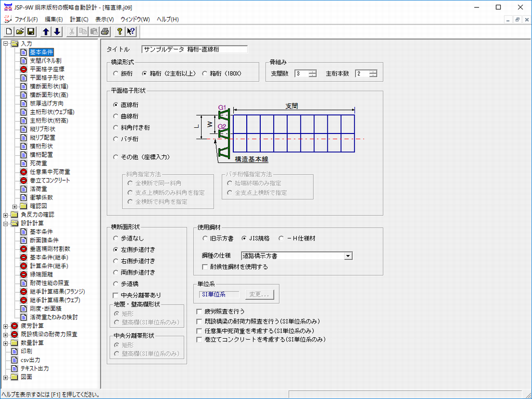Open the 鋼種の仕様 dropdown
The width and height of the screenshot is (532, 399).
pos(348,256)
